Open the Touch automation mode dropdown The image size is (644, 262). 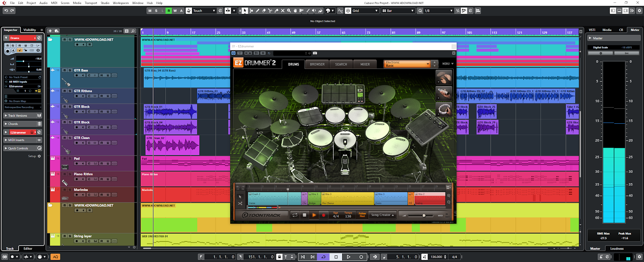coord(204,11)
